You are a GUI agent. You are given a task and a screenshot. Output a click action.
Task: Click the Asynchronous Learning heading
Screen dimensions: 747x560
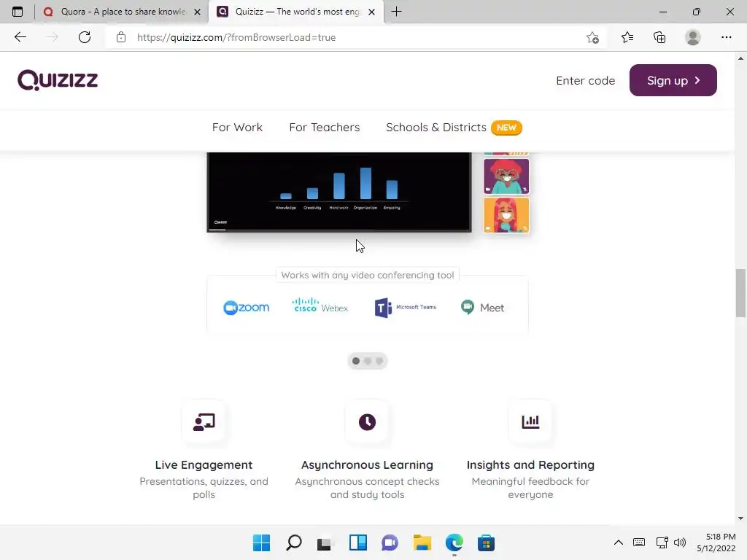click(368, 464)
